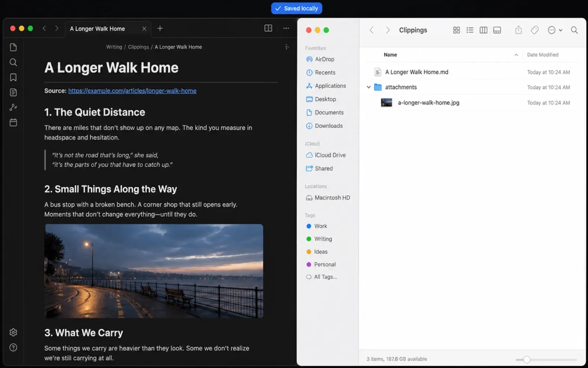The image size is (588, 368).
Task: Collapse the attachments folder disclosure triangle
Action: tap(369, 87)
